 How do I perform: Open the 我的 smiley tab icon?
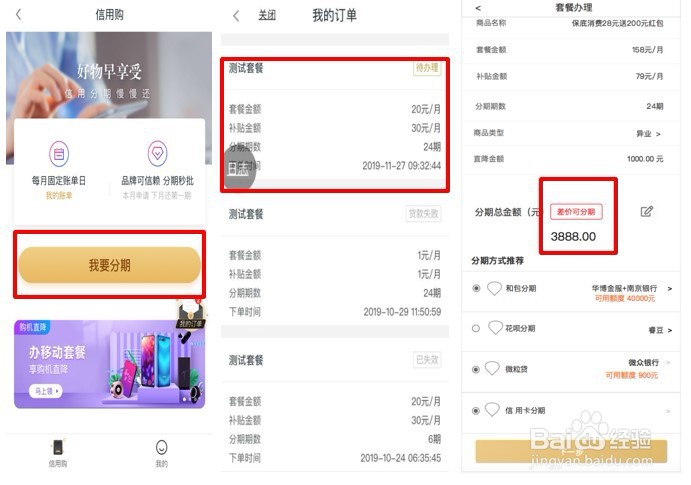point(162,448)
